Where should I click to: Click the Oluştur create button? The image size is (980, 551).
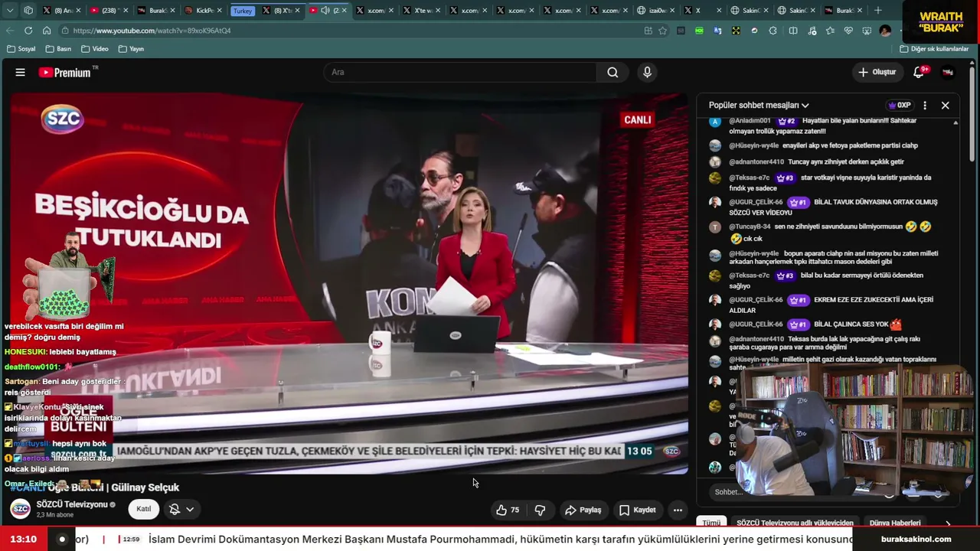(877, 72)
